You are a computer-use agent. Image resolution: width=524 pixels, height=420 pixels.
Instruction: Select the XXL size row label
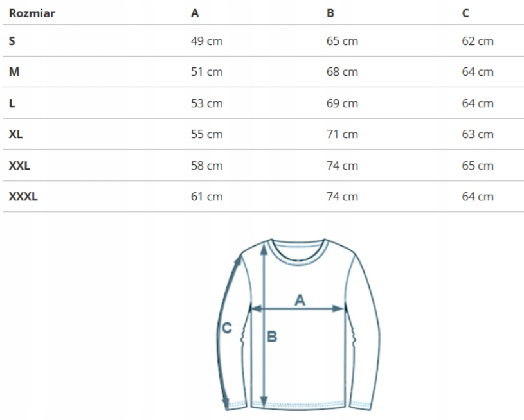coord(19,166)
